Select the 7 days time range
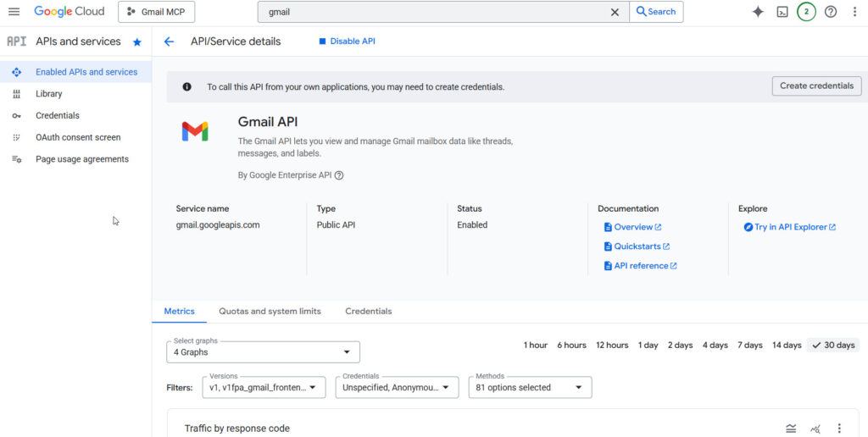 (x=749, y=346)
